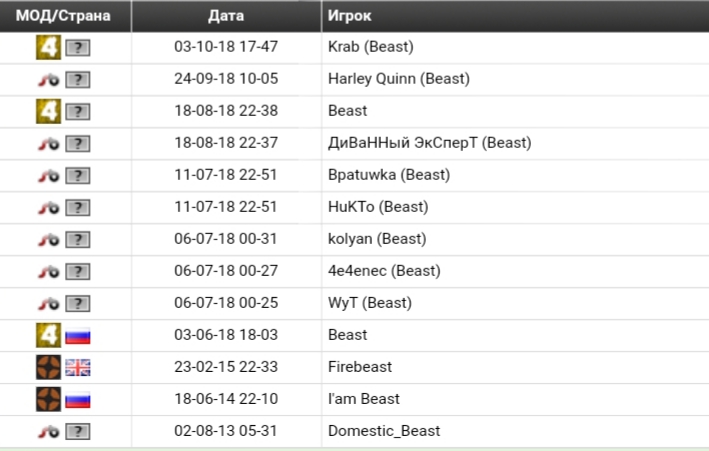Open player Harley Quinn (Beast)

pos(398,79)
